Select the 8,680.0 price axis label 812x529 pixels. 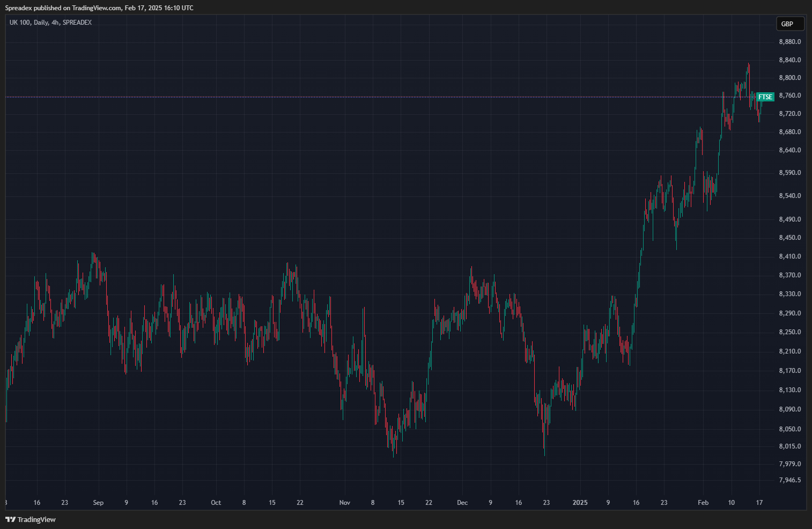(x=790, y=132)
